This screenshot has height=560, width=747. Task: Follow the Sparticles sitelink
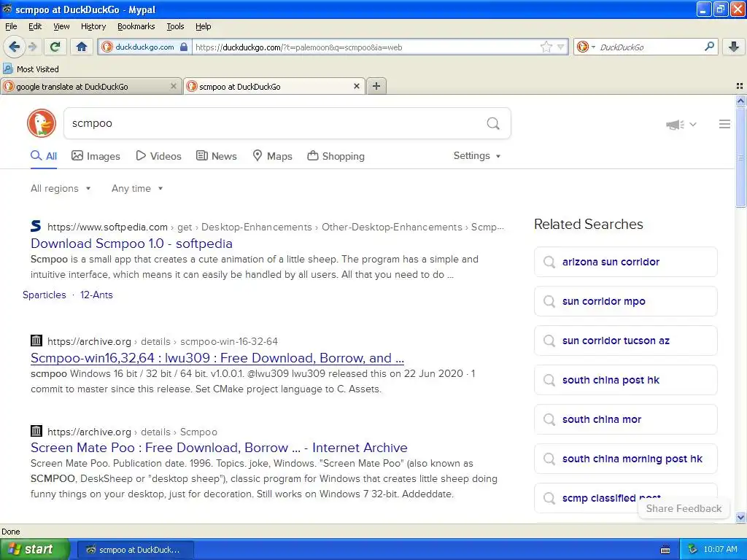[x=44, y=295]
